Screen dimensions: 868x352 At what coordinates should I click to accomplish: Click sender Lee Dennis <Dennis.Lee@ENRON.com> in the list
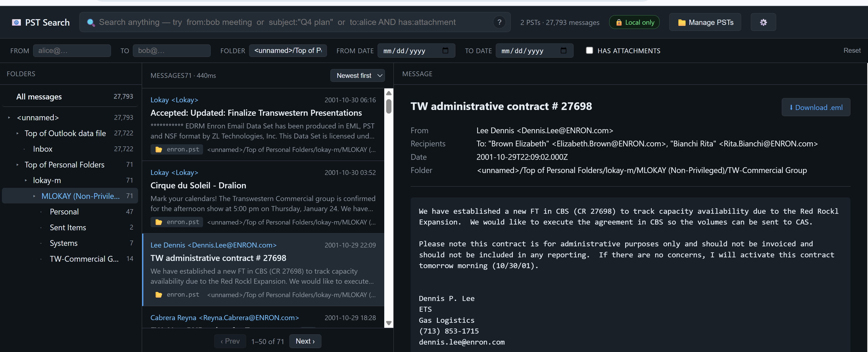(x=213, y=245)
